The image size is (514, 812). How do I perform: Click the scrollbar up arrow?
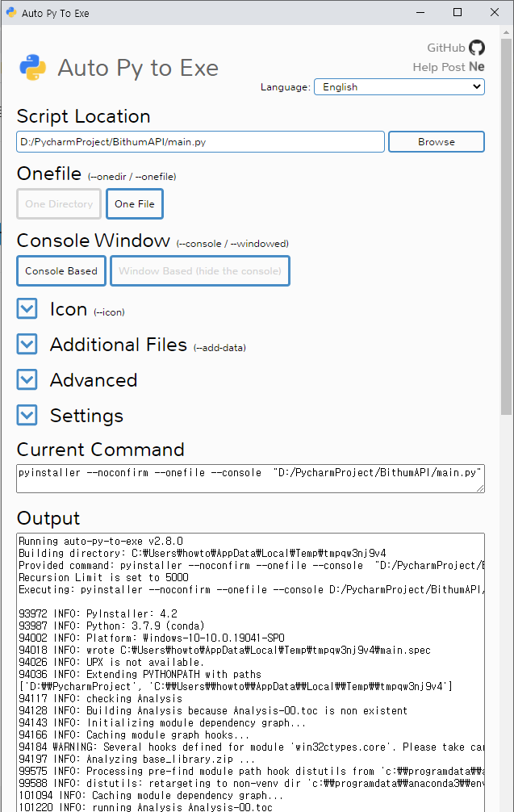(506, 32)
